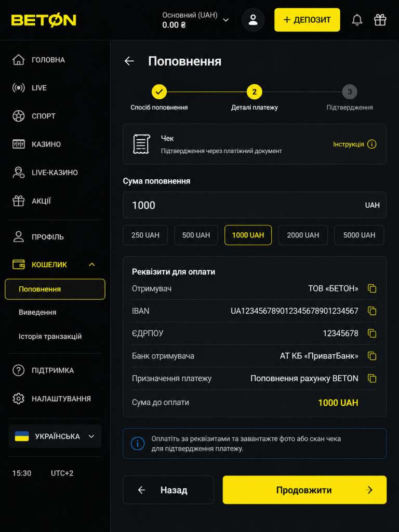
Task: Click the АТ КБ «ПриватБанк» text
Action: [319, 356]
